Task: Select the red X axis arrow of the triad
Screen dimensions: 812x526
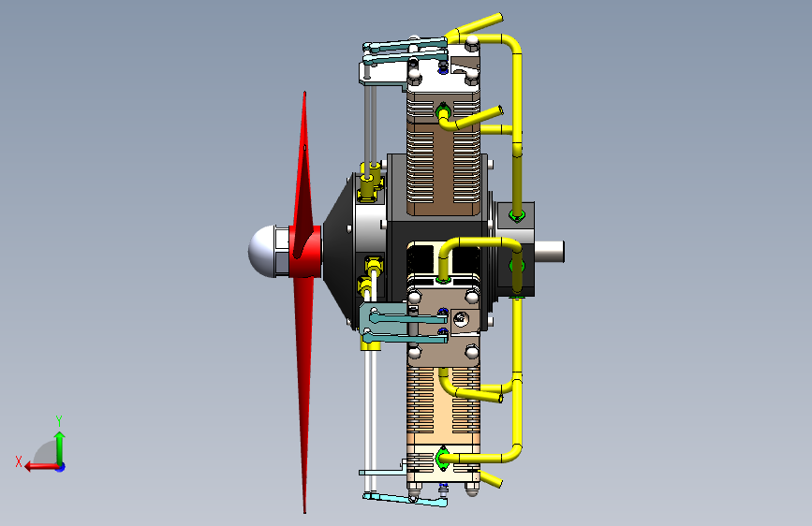Action: coord(42,467)
